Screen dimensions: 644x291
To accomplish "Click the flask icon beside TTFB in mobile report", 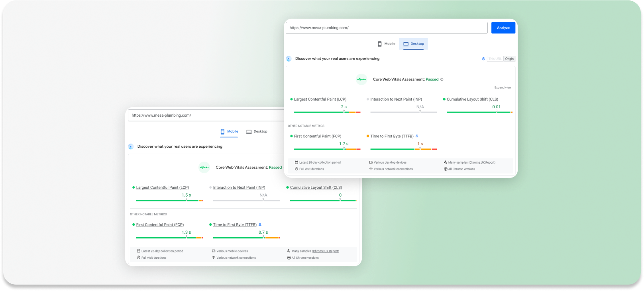I will click(x=260, y=225).
